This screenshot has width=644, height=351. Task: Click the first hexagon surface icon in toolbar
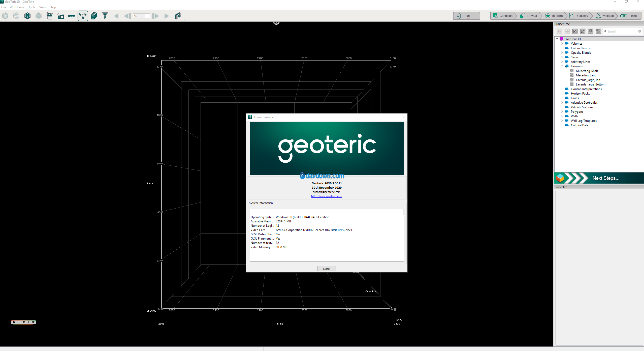click(5, 16)
